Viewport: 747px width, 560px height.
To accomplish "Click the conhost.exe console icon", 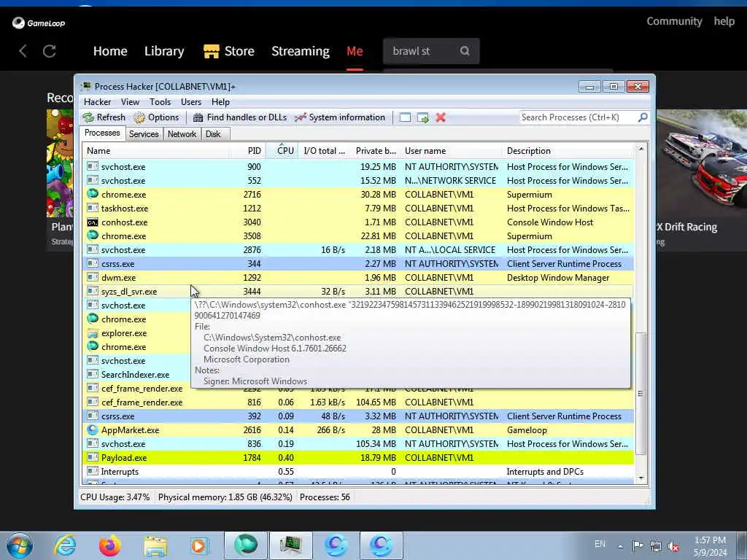I will pyautogui.click(x=93, y=222).
